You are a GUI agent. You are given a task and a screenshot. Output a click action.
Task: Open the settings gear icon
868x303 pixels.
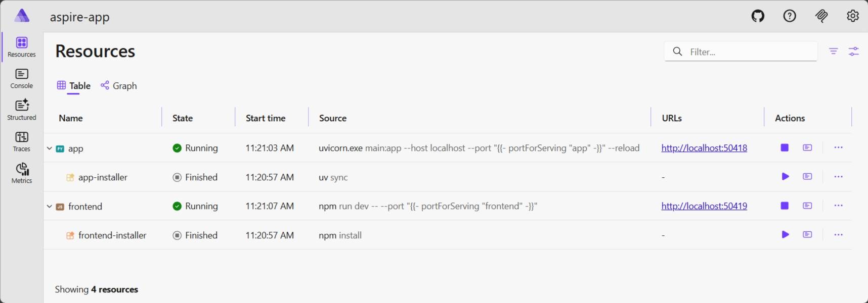[853, 16]
